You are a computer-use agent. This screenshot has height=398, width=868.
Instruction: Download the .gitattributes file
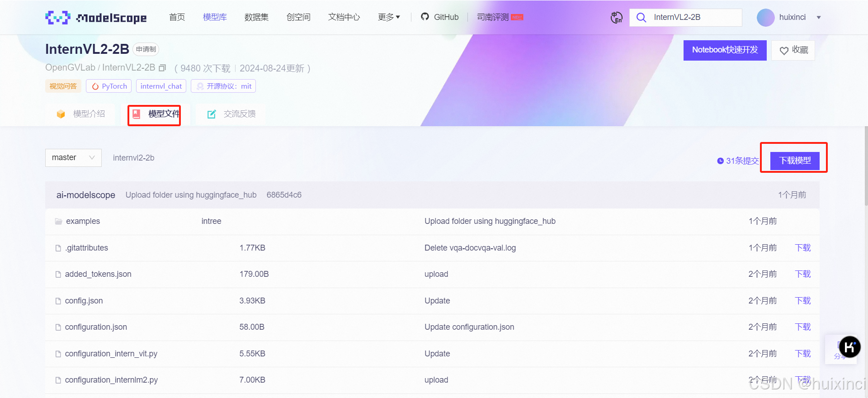point(803,248)
